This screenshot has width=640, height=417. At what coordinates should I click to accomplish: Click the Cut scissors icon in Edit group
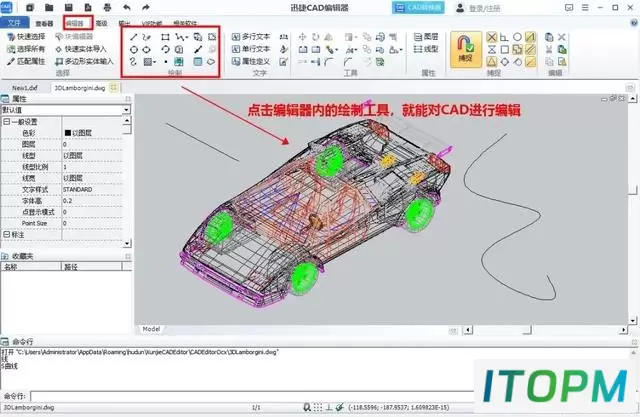pyautogui.click(x=549, y=50)
